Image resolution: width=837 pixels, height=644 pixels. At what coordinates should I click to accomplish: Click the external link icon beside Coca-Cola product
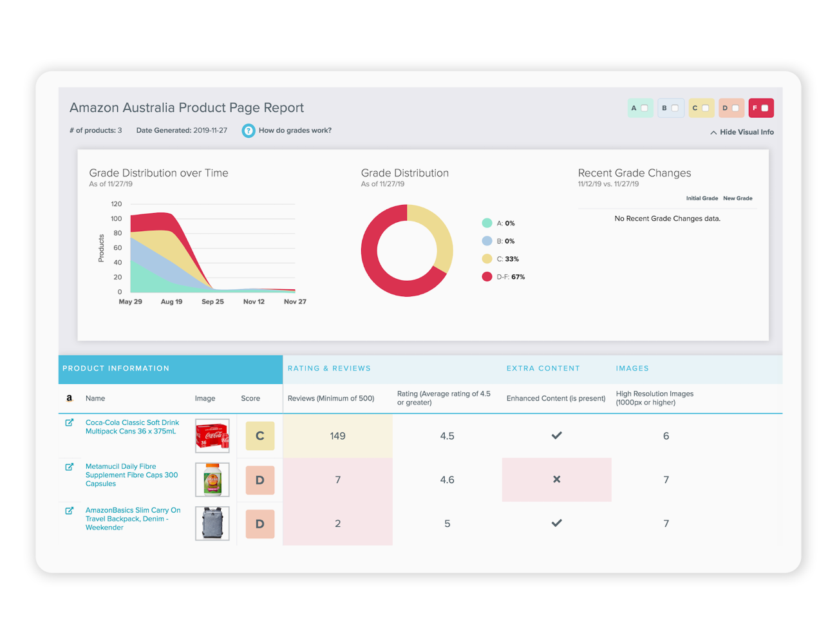[x=70, y=422]
